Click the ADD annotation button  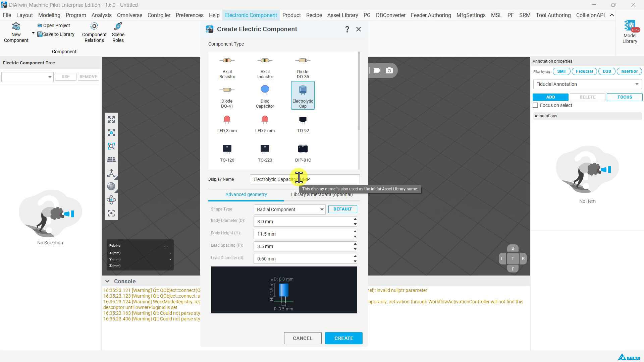550,97
